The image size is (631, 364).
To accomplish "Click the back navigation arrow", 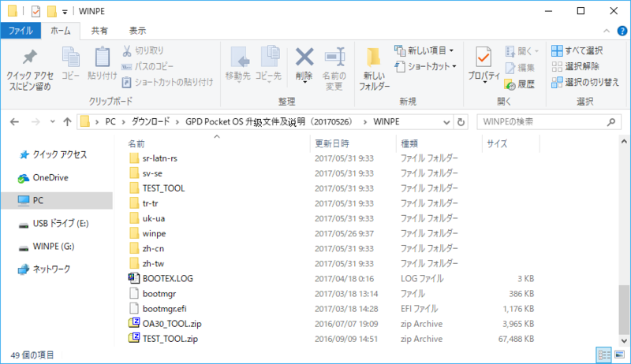I will 14,122.
